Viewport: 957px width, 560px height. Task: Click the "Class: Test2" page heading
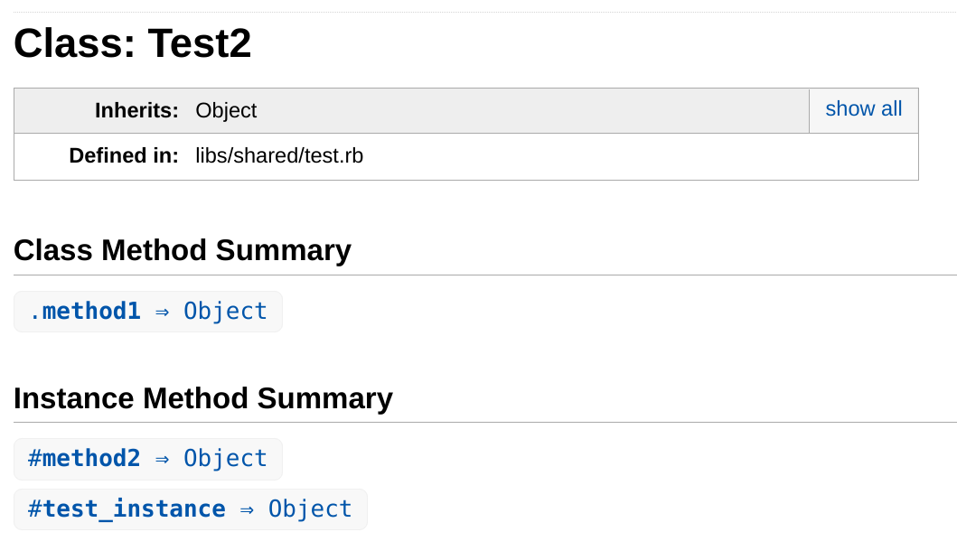pos(132,43)
